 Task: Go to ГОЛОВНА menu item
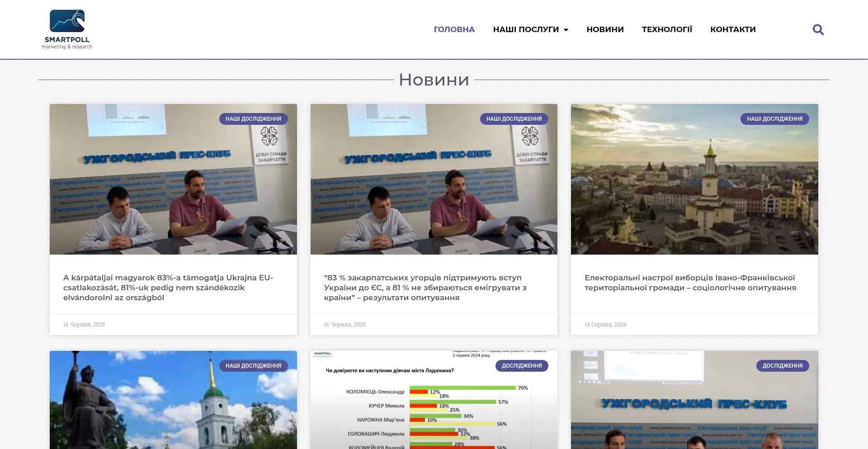click(x=454, y=29)
